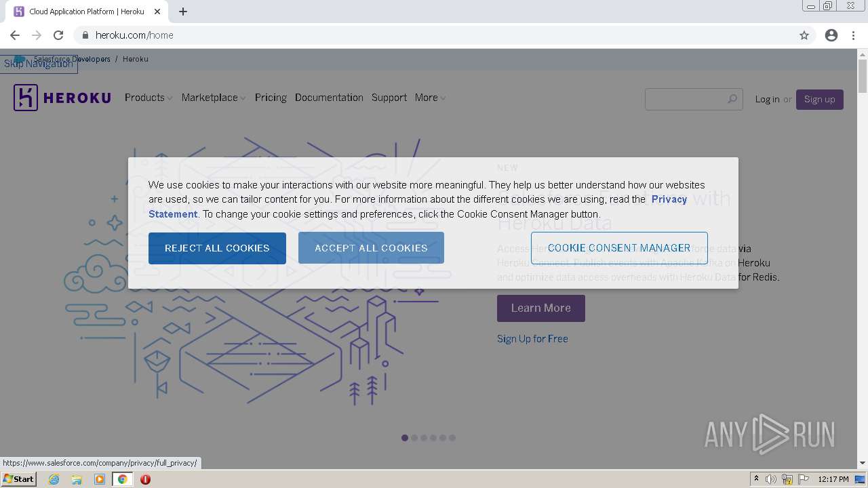The width and height of the screenshot is (868, 488).
Task: Expand the Products dropdown menu
Action: [149, 98]
